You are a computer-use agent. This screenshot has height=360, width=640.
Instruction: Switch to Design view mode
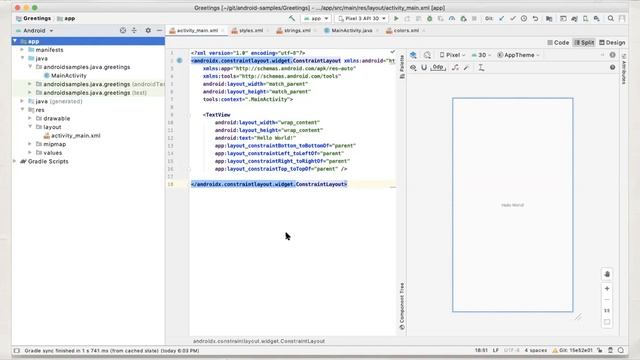(612, 42)
